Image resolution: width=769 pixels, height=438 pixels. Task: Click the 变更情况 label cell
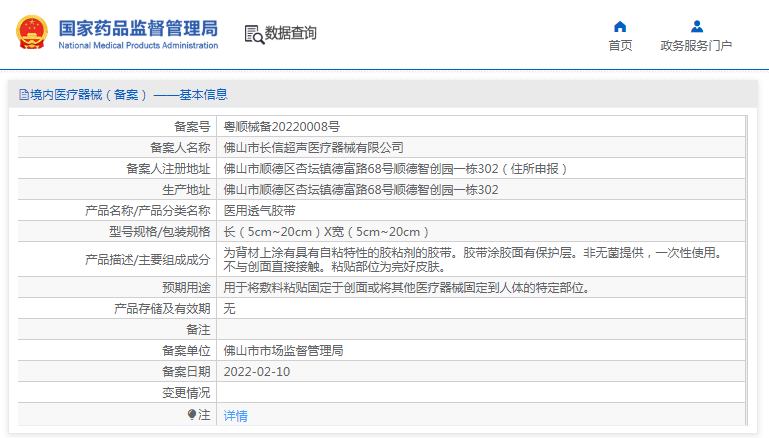118,393
